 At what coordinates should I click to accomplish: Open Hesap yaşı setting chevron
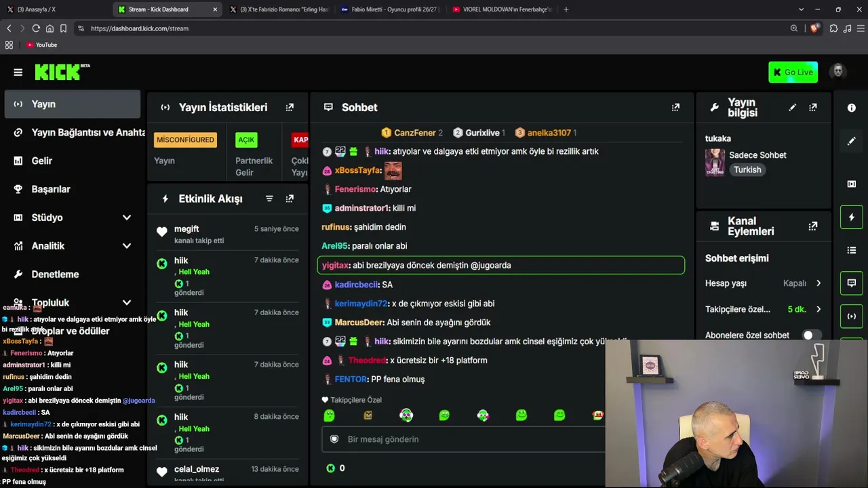818,283
